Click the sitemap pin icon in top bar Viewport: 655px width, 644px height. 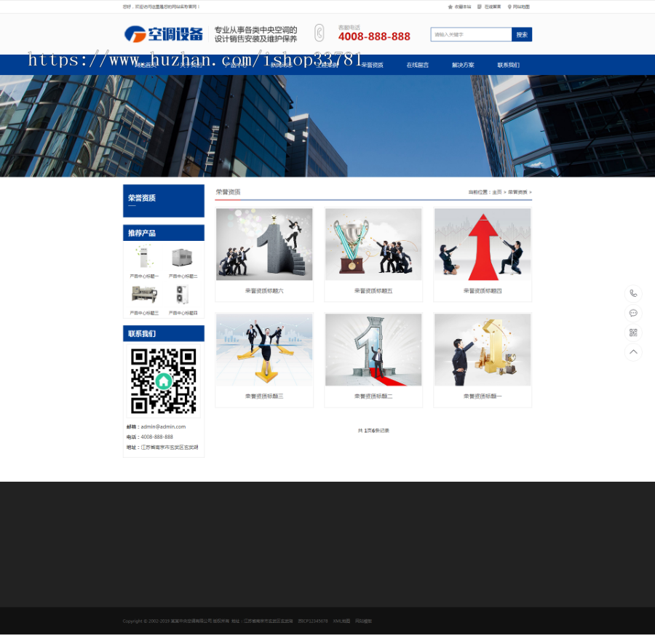(509, 7)
